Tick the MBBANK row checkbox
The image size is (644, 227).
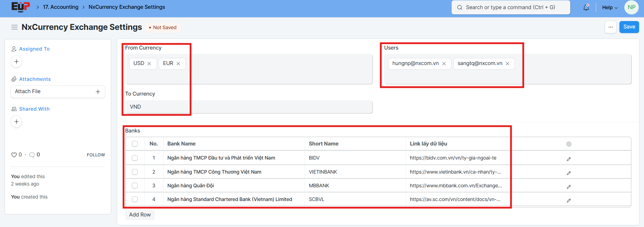click(x=135, y=186)
